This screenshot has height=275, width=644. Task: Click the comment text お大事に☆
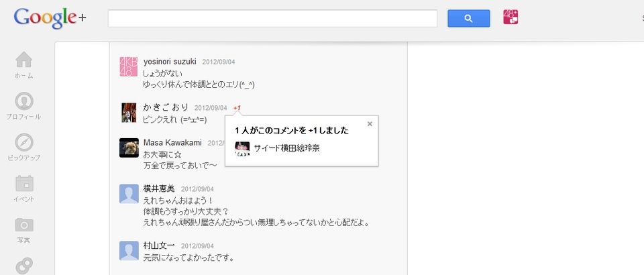click(x=162, y=155)
